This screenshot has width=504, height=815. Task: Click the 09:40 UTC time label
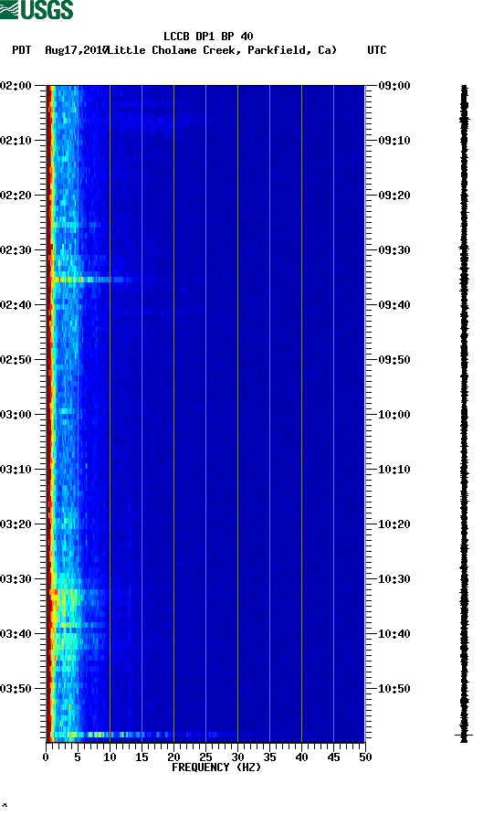point(394,304)
